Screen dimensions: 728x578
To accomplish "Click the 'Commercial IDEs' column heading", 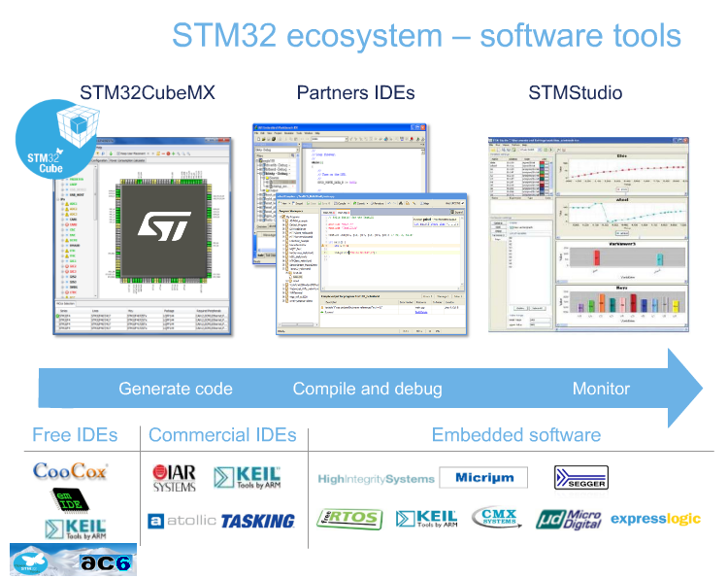I will pos(222,435).
